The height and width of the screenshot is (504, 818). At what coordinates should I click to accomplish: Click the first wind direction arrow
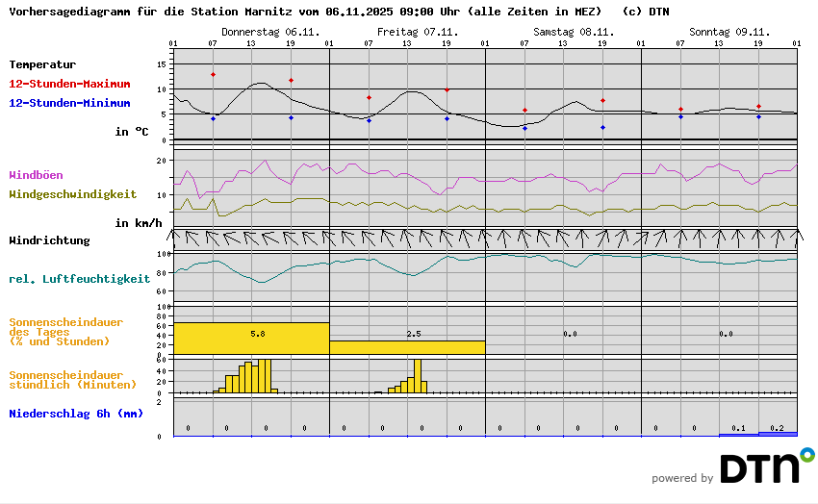173,237
